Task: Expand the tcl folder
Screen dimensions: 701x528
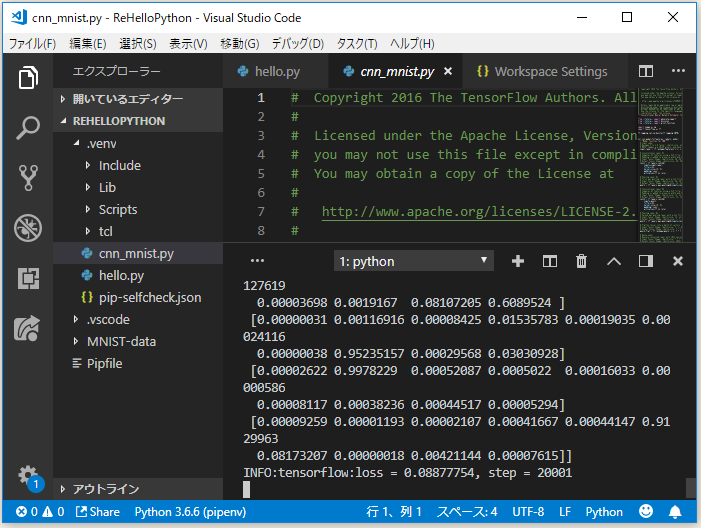Action: click(138, 231)
